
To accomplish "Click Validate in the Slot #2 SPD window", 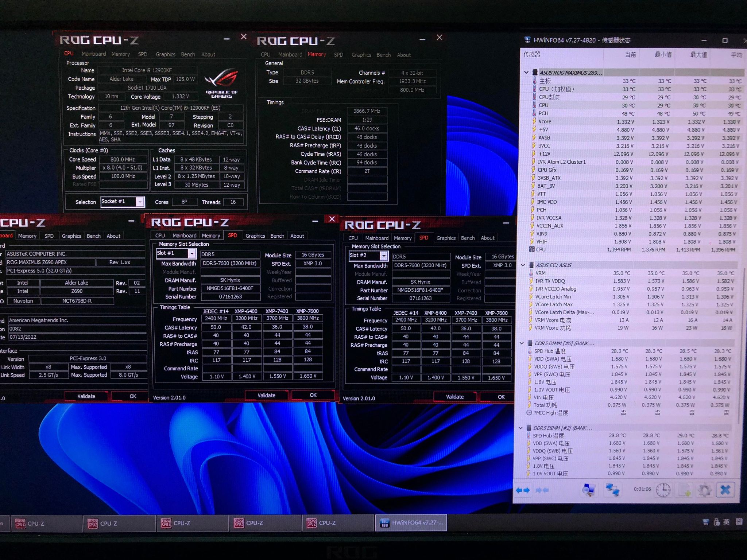I will click(455, 397).
